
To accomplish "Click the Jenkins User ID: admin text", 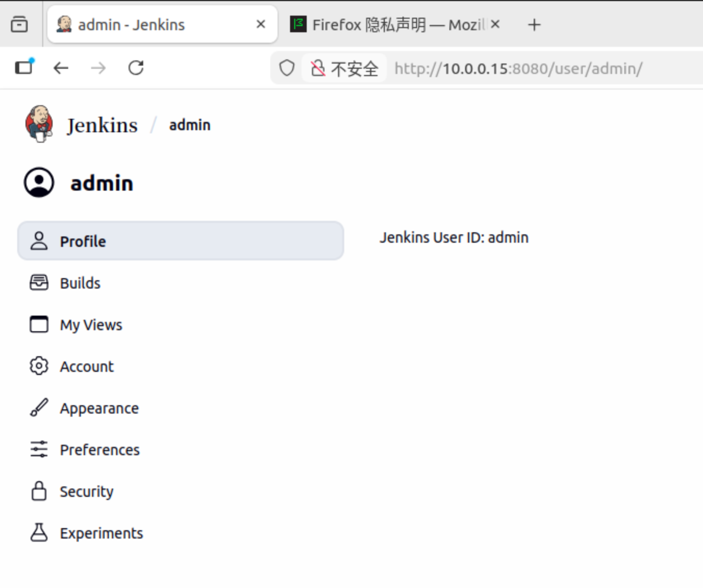I will [454, 237].
